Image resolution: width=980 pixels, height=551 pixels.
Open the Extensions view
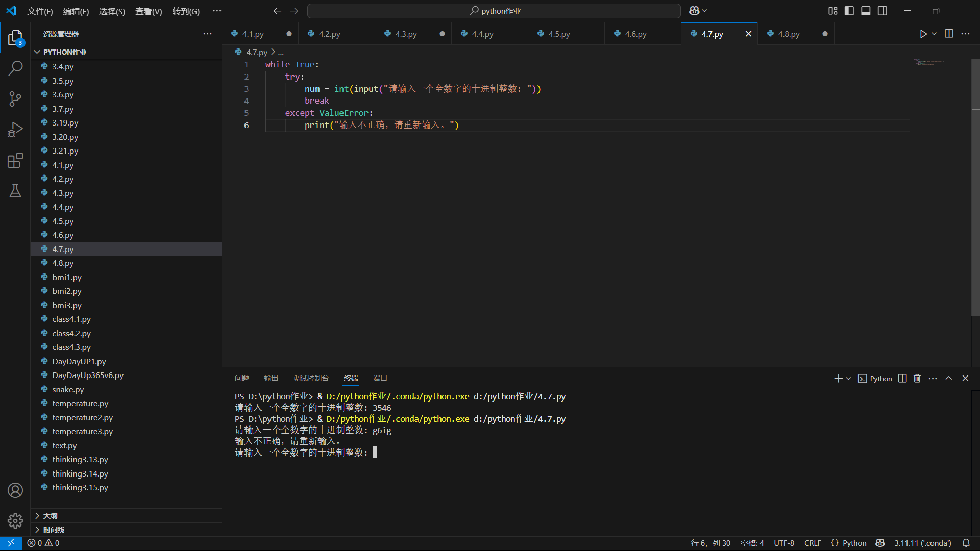(x=15, y=161)
